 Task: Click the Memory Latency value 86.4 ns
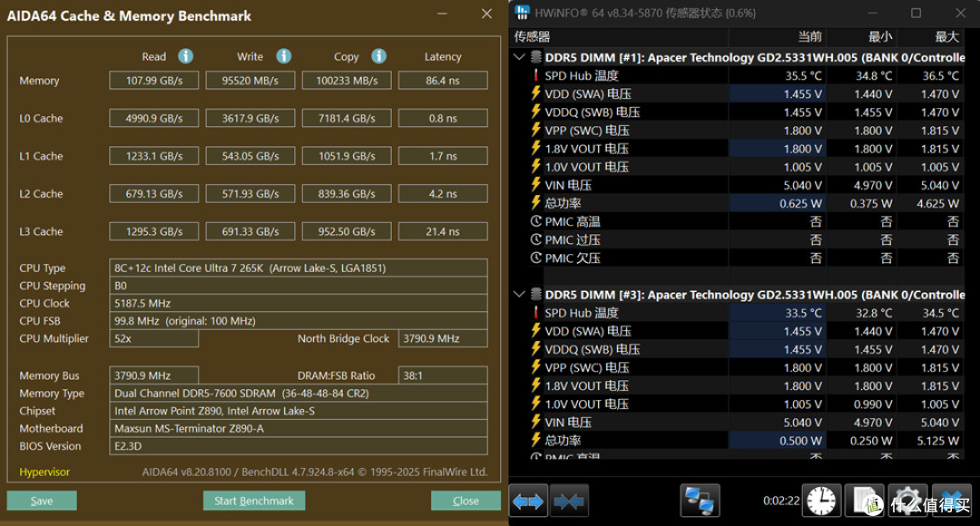click(443, 81)
